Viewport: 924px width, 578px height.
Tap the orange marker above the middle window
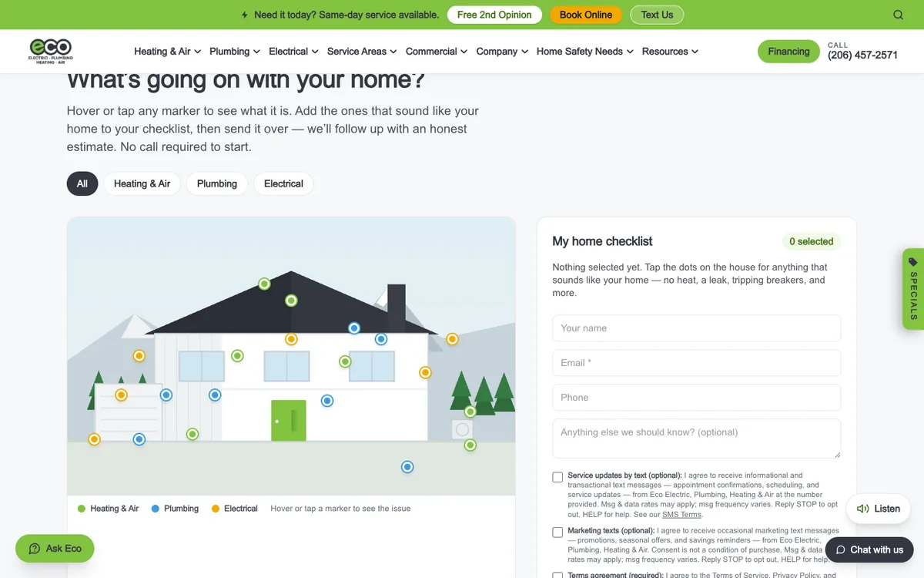(291, 339)
